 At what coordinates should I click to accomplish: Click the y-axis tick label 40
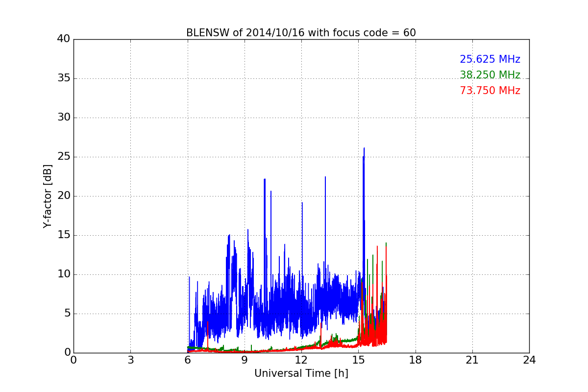coord(63,39)
